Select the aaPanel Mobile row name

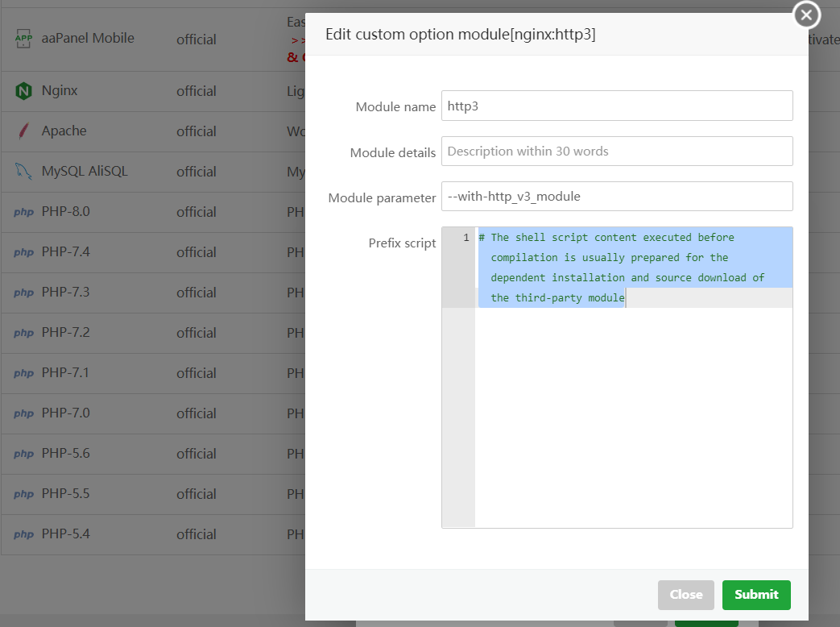[88, 38]
